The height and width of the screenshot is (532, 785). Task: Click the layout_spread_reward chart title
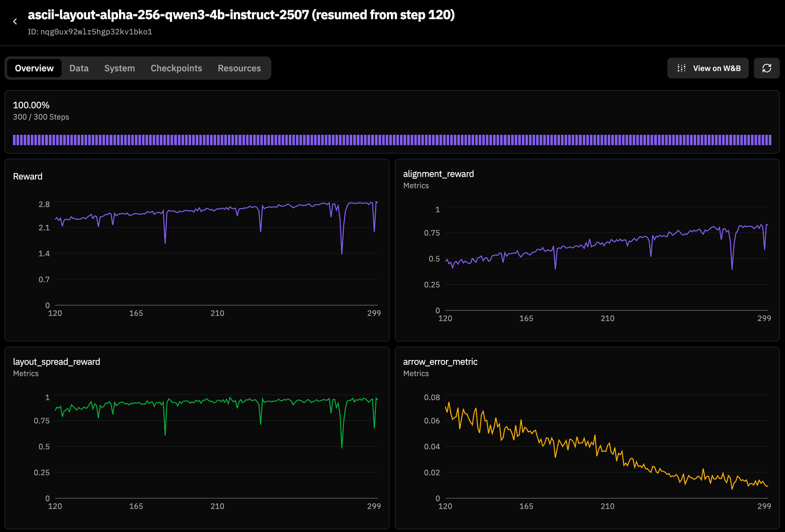tap(56, 362)
